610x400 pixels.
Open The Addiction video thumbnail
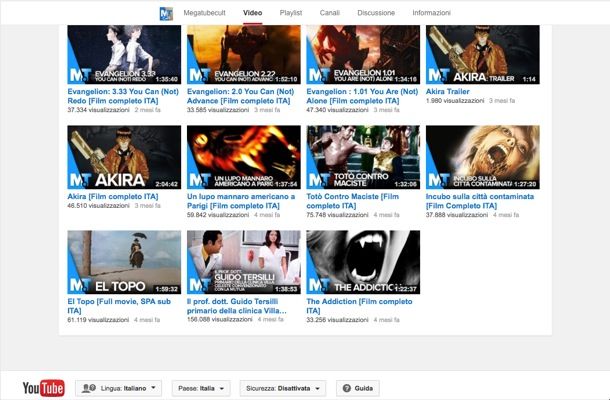(x=363, y=262)
